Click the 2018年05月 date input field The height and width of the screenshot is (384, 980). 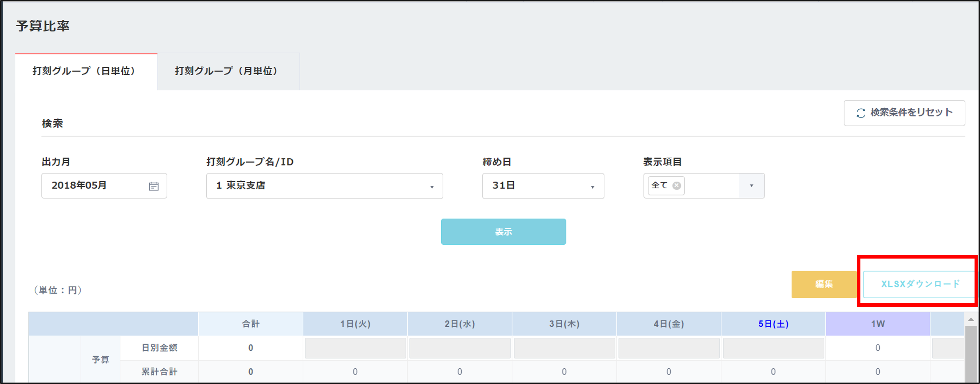[x=95, y=186]
